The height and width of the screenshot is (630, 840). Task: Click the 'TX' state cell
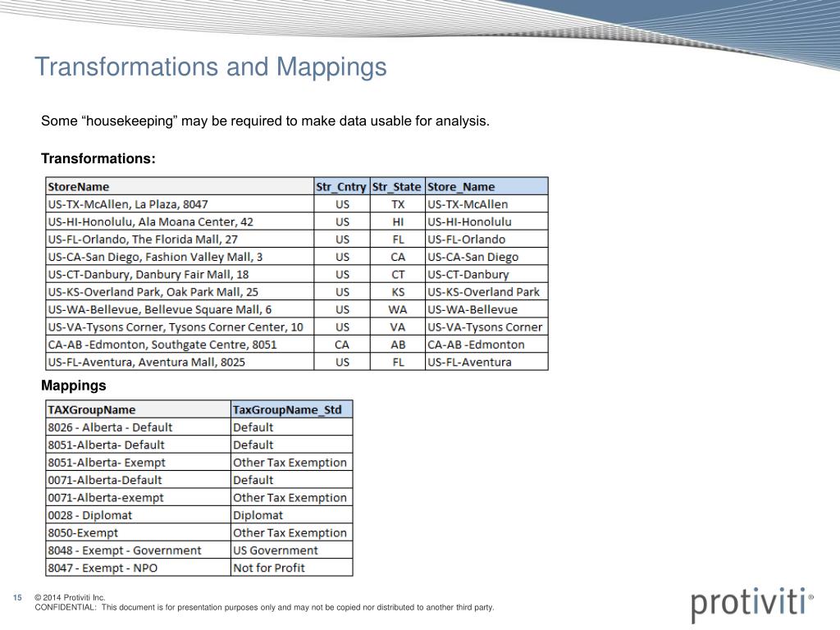pyautogui.click(x=398, y=204)
